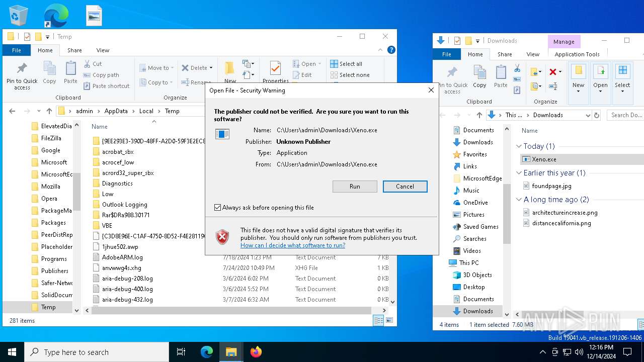
Task: Launch Microsoft Edge desktop shortcut
Action: tap(56, 16)
